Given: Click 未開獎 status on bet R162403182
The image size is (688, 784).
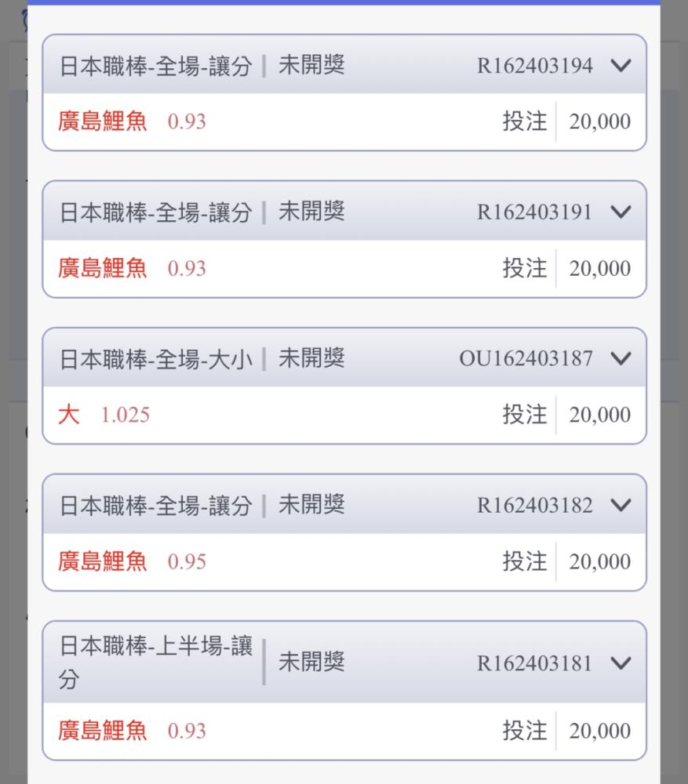Looking at the screenshot, I should [311, 504].
